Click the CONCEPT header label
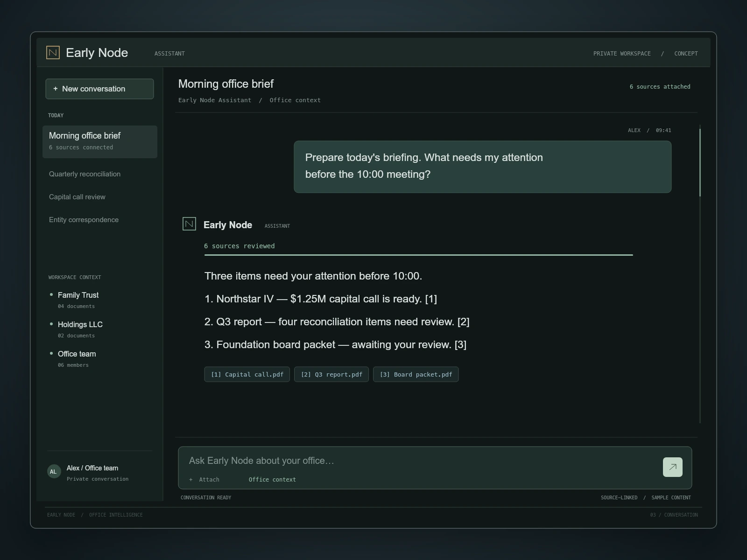 click(x=686, y=54)
